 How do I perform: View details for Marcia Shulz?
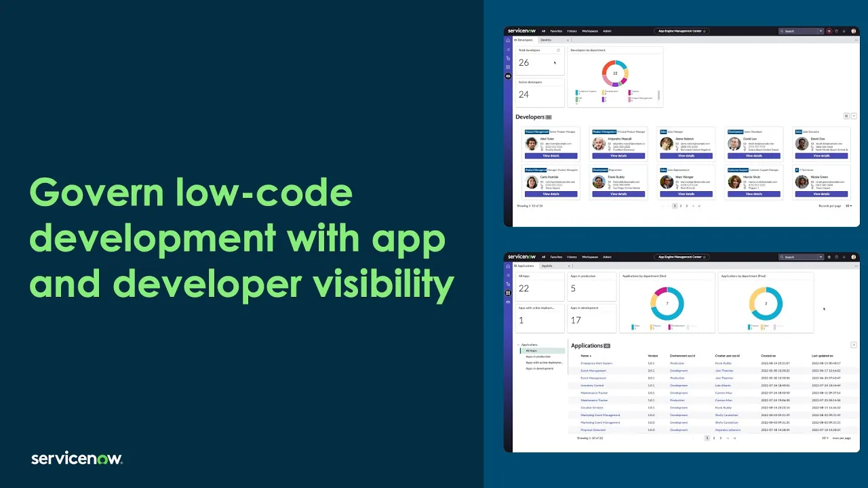click(754, 194)
